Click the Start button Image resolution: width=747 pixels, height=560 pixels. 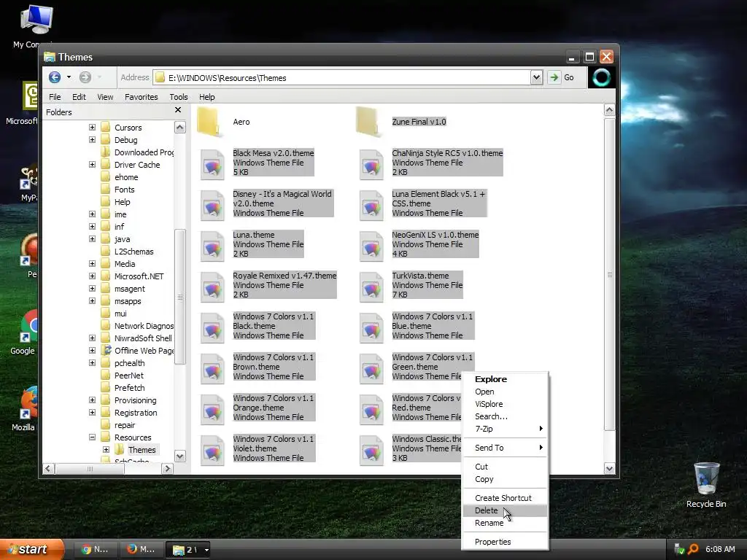[31, 549]
